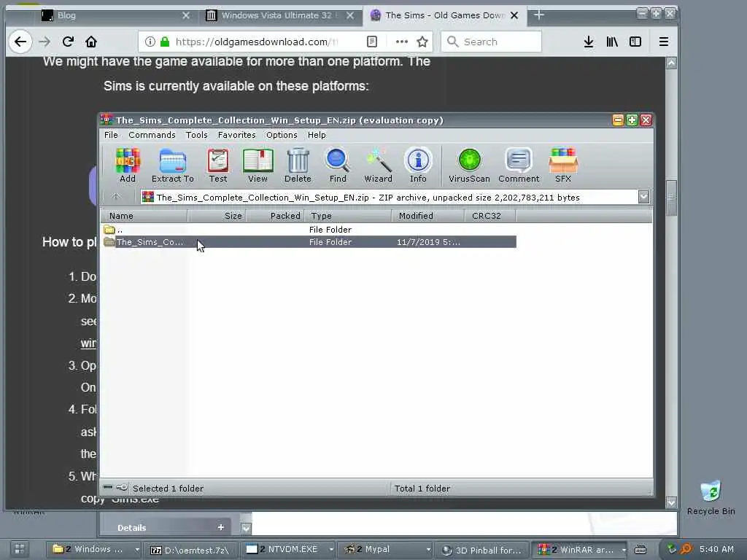Open the View file tool

pyautogui.click(x=258, y=166)
